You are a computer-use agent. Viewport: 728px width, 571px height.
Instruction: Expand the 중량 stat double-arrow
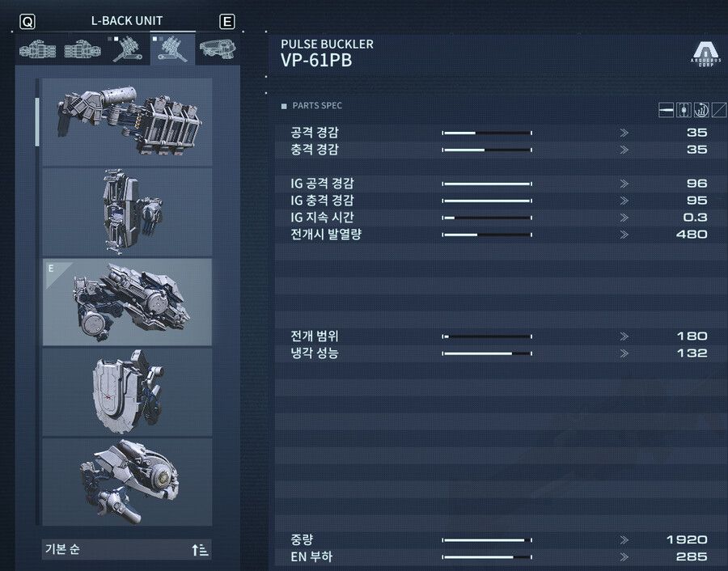click(x=624, y=540)
